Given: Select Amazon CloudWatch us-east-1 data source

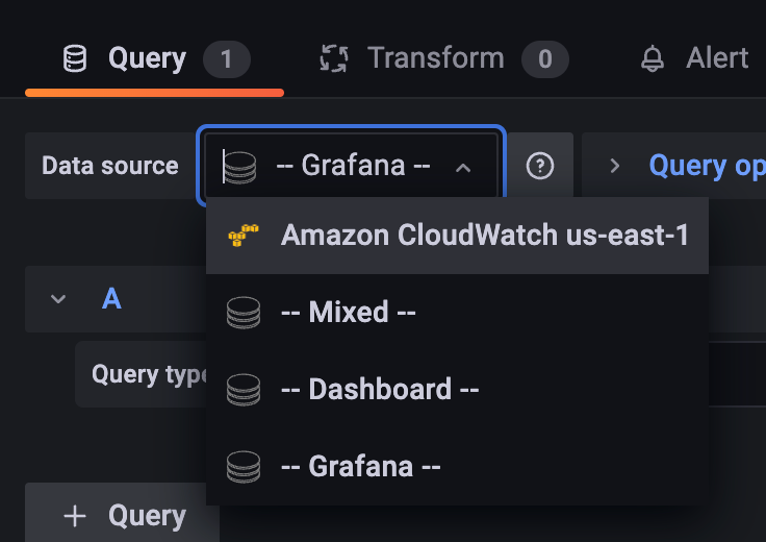Looking at the screenshot, I should pos(457,235).
